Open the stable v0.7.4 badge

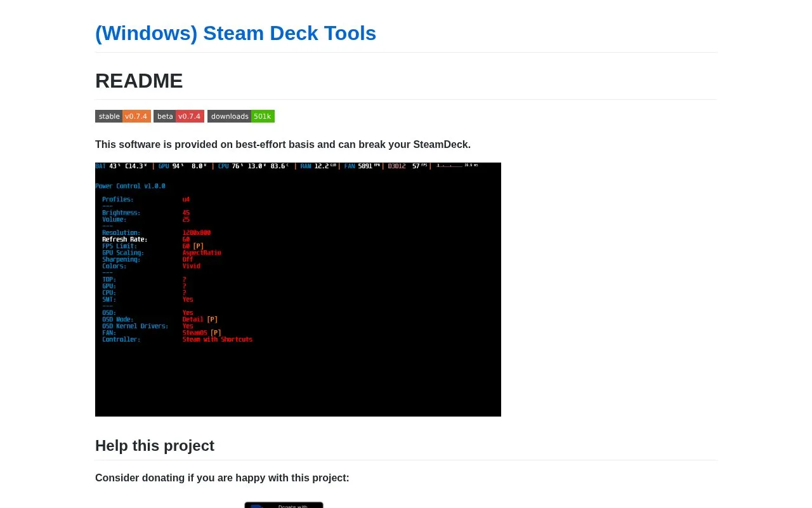123,116
